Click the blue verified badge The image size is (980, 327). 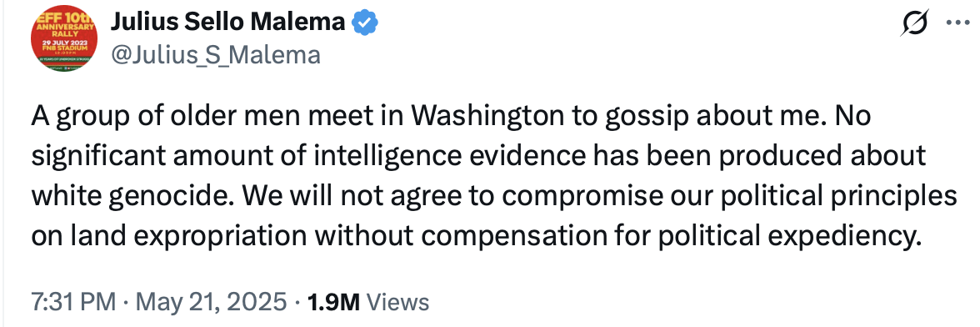pyautogui.click(x=364, y=23)
